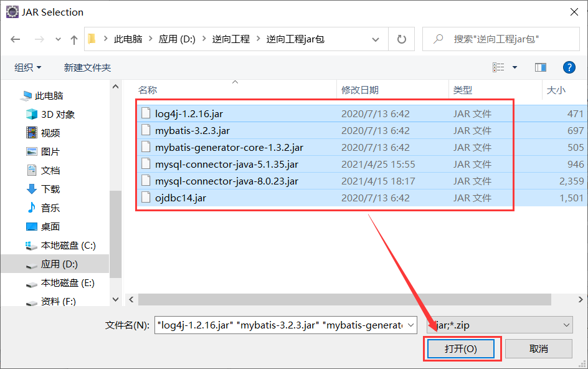This screenshot has width=588, height=369.
Task: Open 音乐 folder in the sidebar
Action: pyautogui.click(x=50, y=208)
